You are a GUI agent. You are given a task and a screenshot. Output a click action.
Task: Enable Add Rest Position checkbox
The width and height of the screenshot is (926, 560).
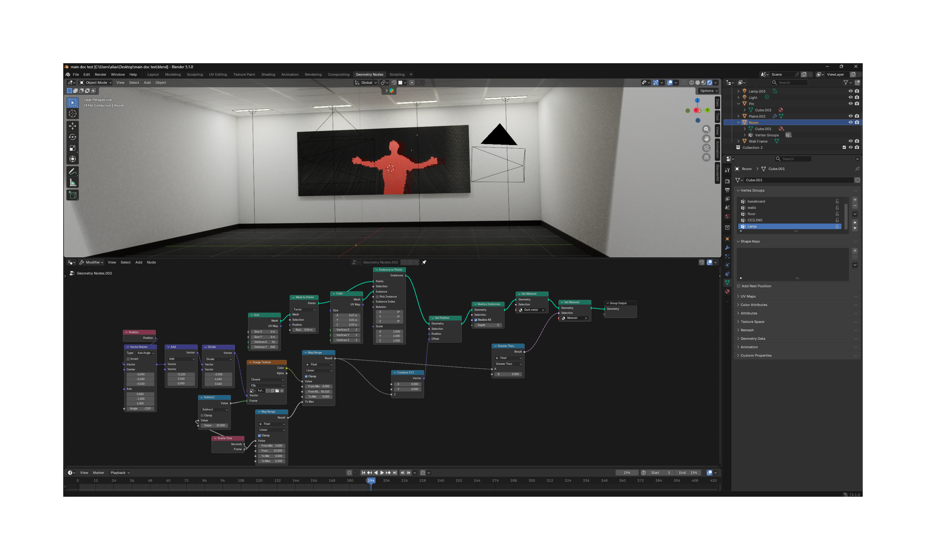click(739, 286)
